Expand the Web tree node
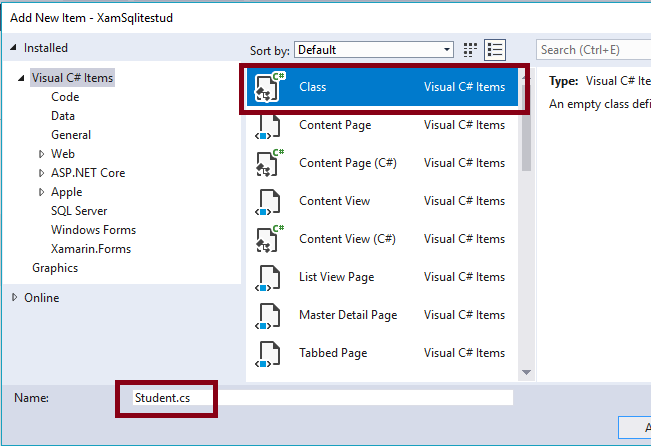The height and width of the screenshot is (446, 651). click(x=41, y=154)
